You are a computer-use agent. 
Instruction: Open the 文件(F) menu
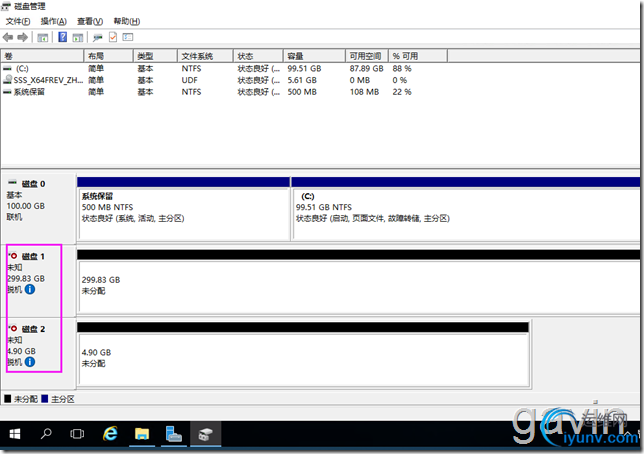(18, 21)
